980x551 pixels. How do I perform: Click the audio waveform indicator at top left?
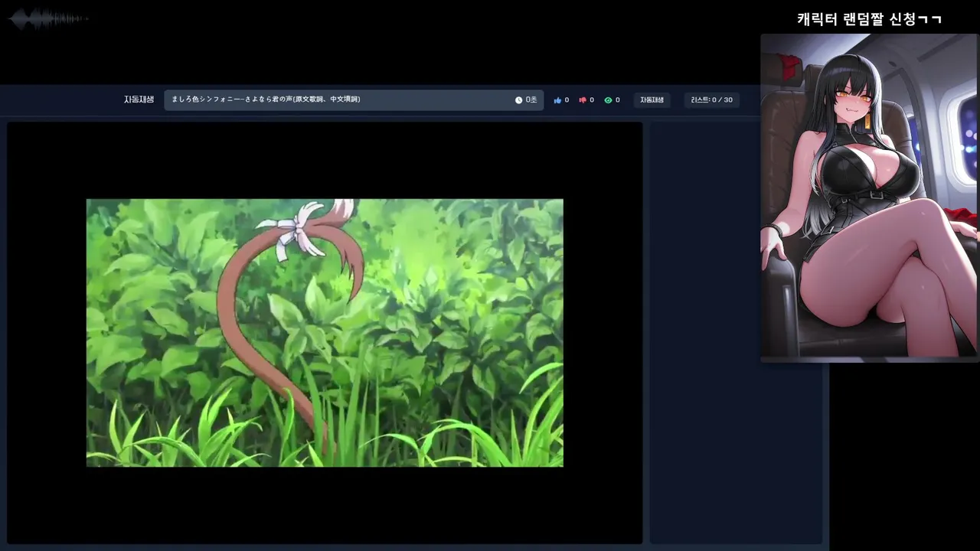(x=47, y=18)
